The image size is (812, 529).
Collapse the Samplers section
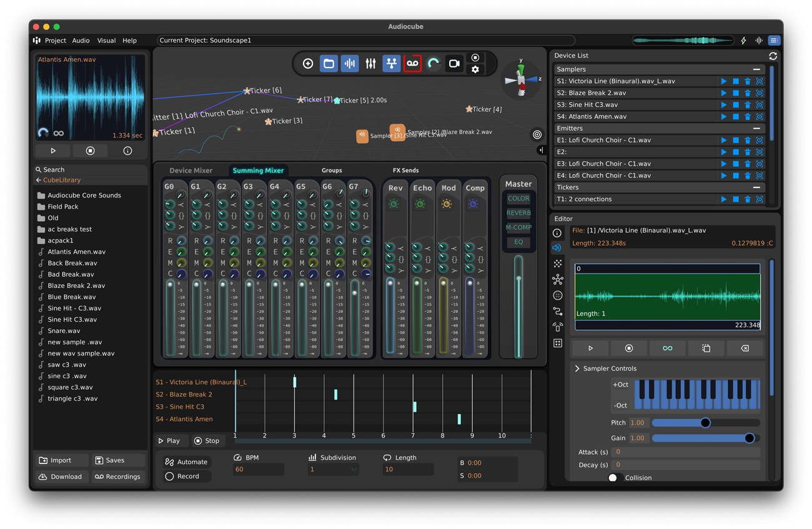click(756, 69)
